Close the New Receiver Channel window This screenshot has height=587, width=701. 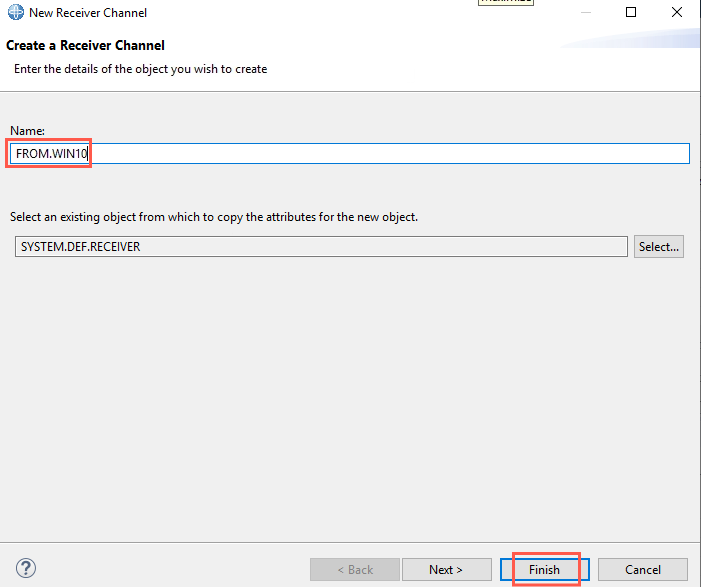coord(677,12)
